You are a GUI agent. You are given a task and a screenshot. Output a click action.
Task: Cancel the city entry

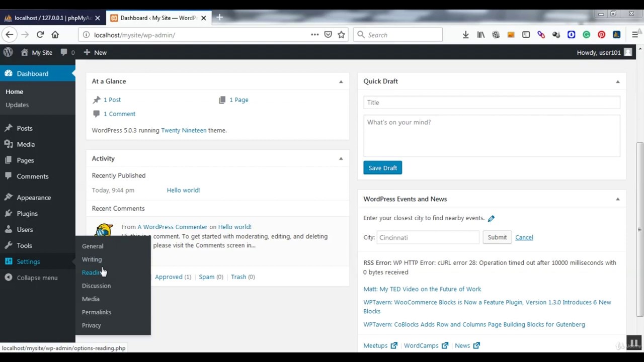pyautogui.click(x=524, y=237)
